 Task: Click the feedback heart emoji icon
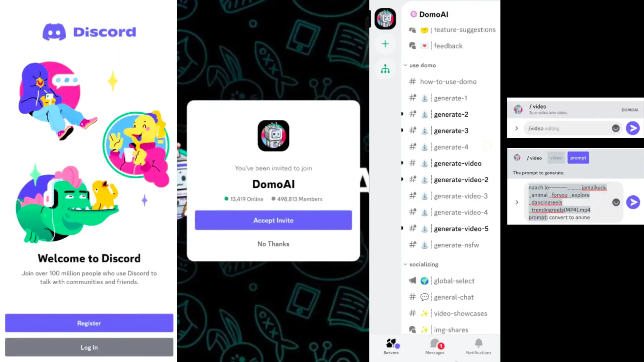[425, 46]
